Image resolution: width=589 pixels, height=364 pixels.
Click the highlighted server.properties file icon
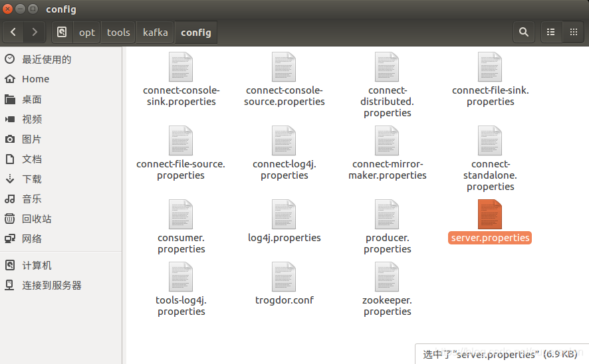490,215
